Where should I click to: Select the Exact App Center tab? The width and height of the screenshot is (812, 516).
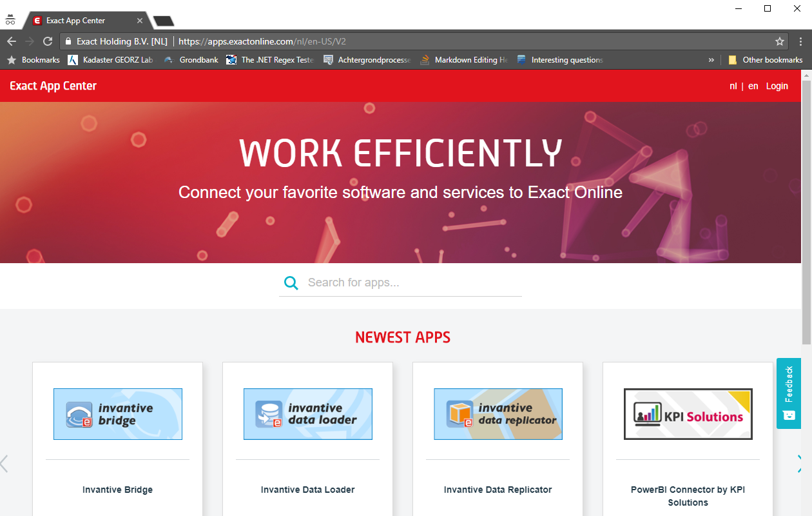pos(87,21)
